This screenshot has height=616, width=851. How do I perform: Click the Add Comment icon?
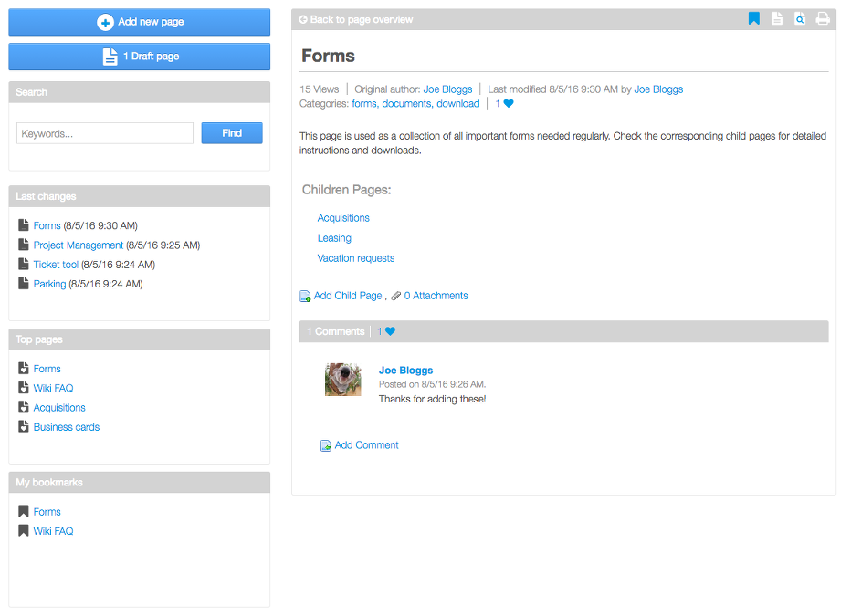[x=326, y=445]
